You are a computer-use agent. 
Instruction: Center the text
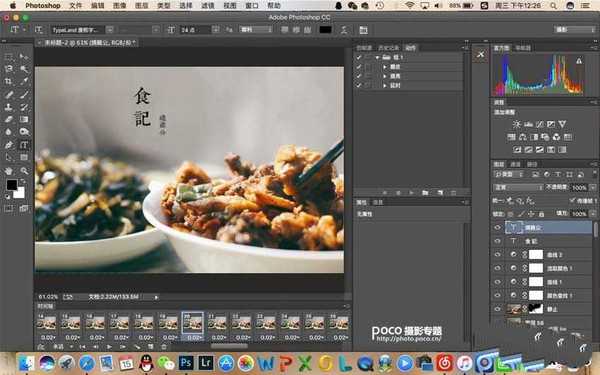pos(296,29)
